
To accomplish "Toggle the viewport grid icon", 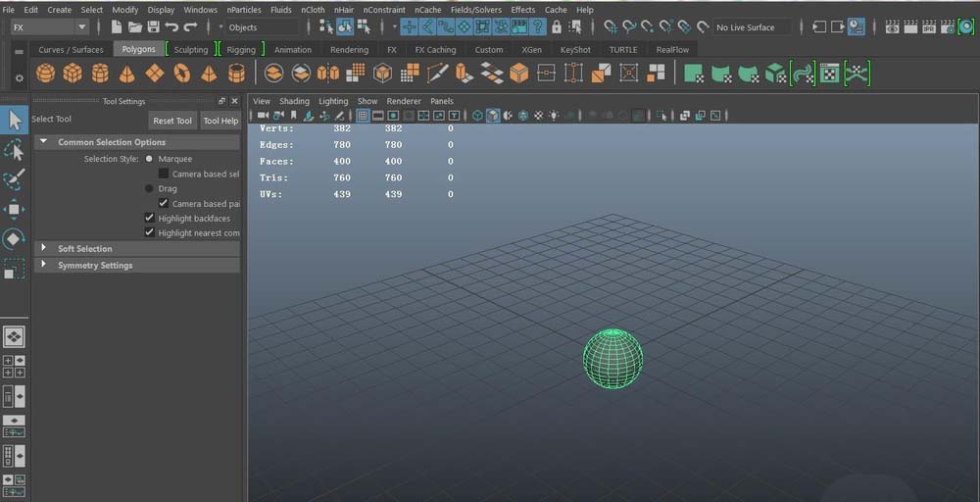I will pos(363,116).
